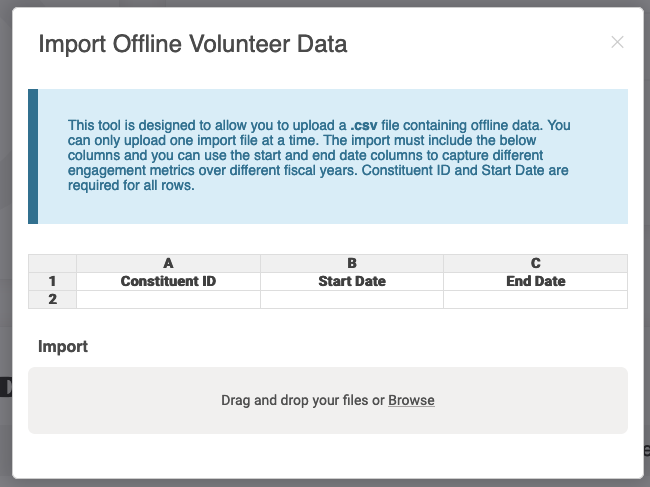Screen dimensions: 650x487
Task: Select the Start Date header cell
Action: (x=352, y=281)
